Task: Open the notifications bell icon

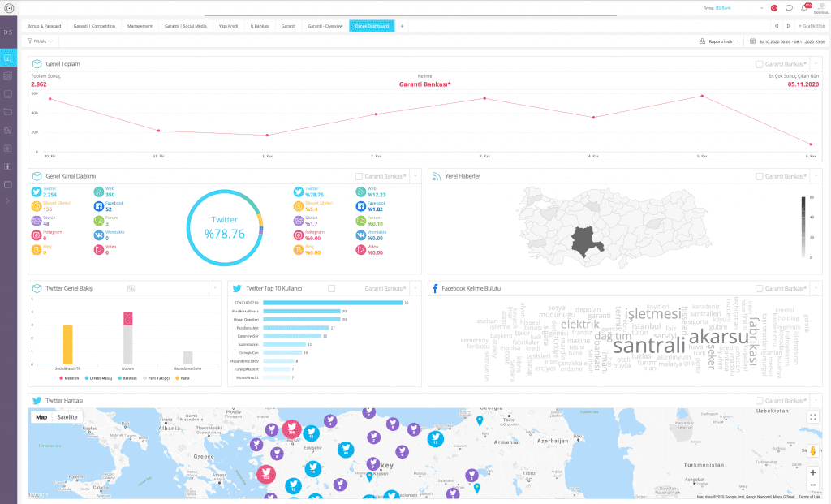Action: pyautogui.click(x=804, y=8)
